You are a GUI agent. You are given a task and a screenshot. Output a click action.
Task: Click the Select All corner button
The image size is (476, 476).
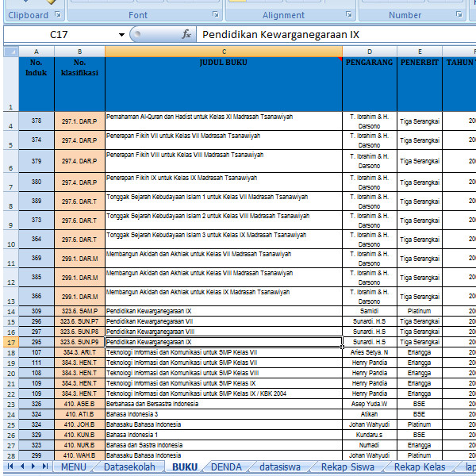click(x=11, y=52)
